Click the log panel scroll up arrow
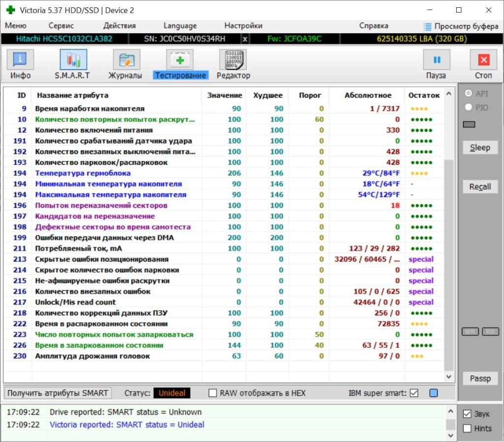Screen dimensions: 504x442 (x=451, y=411)
